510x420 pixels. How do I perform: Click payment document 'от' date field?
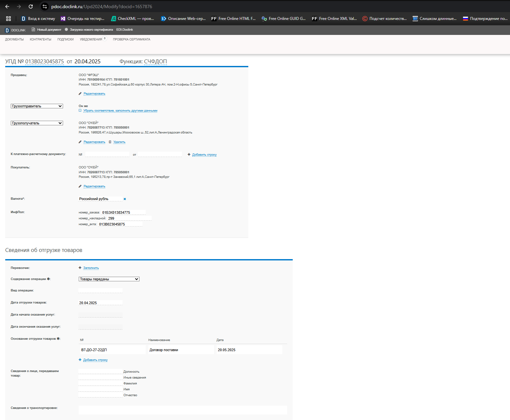coord(160,154)
